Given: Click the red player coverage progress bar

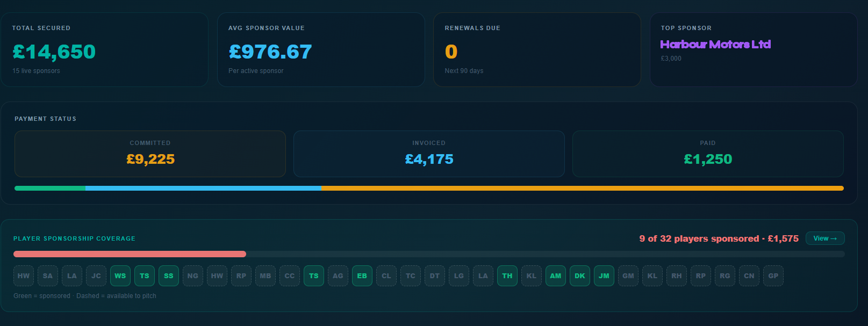Looking at the screenshot, I should click(x=130, y=254).
